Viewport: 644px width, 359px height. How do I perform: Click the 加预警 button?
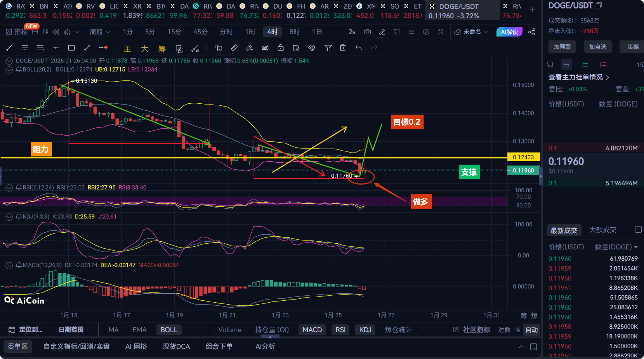coord(562,47)
